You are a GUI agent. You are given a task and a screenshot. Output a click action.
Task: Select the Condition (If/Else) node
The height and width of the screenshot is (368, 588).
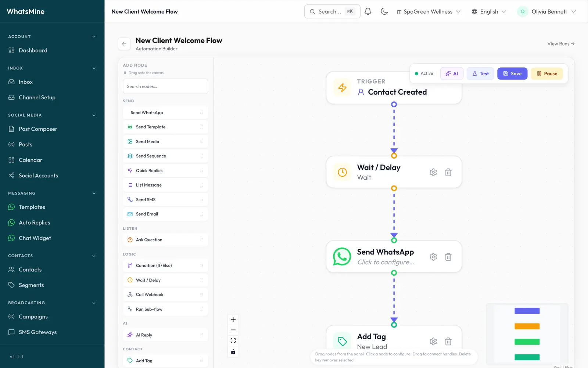(x=165, y=266)
